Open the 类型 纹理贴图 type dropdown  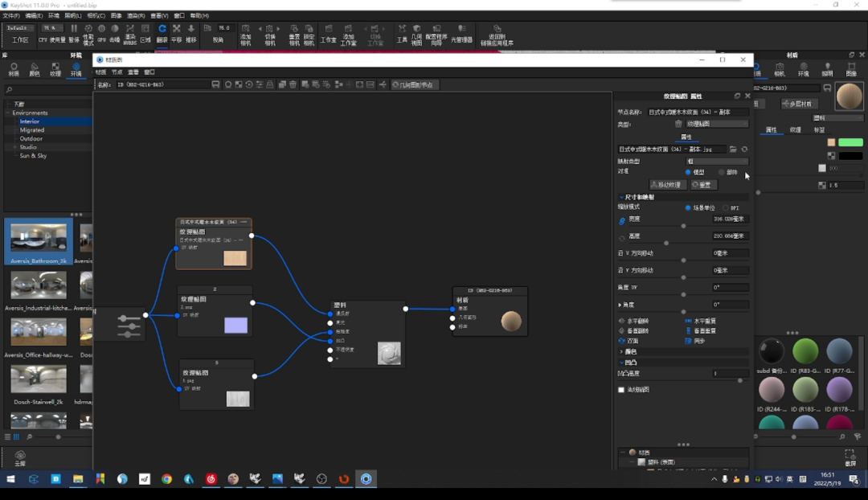[x=717, y=124]
